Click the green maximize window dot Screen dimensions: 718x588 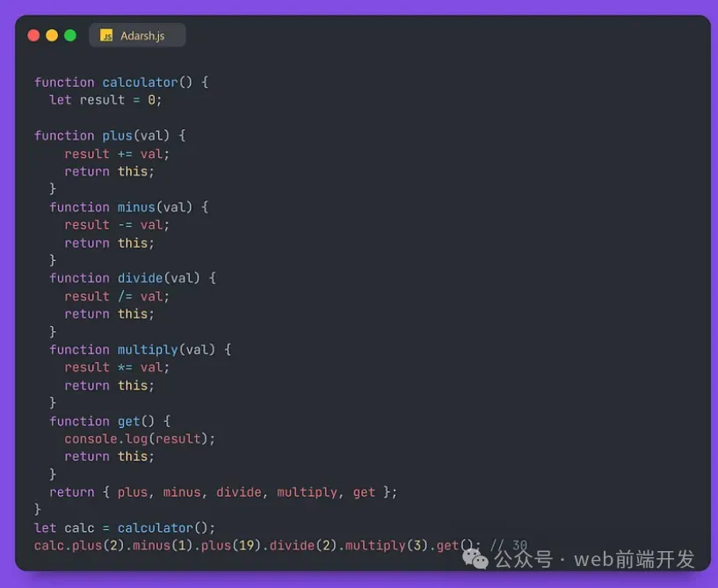click(x=70, y=35)
